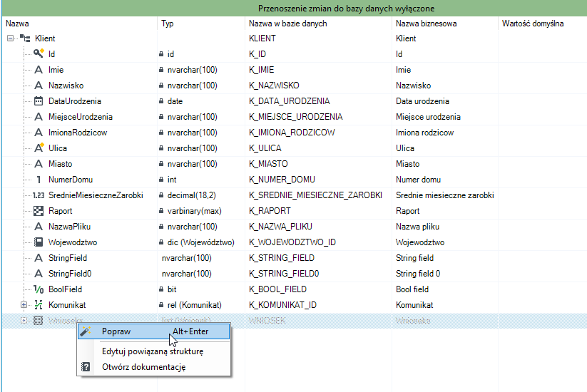
Task: Click the text icon beside Miasto
Action: tap(39, 164)
